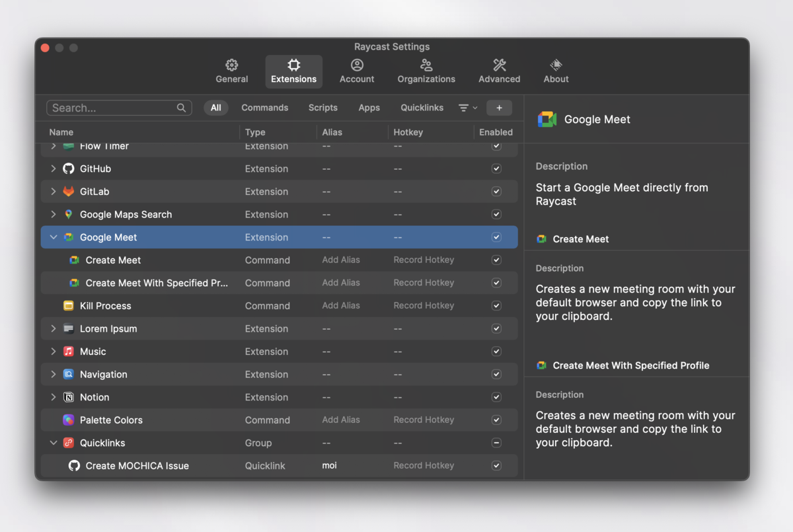Click the Kill Process icon

click(x=69, y=306)
